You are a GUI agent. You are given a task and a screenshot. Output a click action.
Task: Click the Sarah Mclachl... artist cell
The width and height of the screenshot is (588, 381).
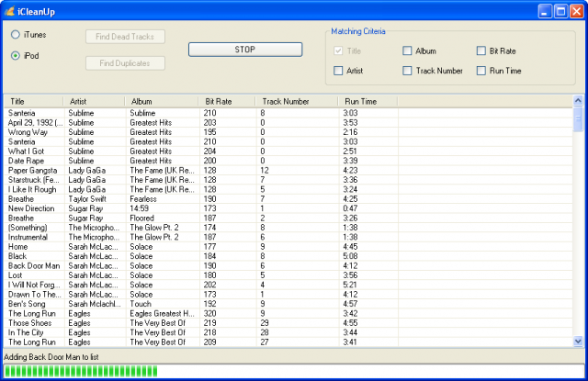[x=95, y=304]
